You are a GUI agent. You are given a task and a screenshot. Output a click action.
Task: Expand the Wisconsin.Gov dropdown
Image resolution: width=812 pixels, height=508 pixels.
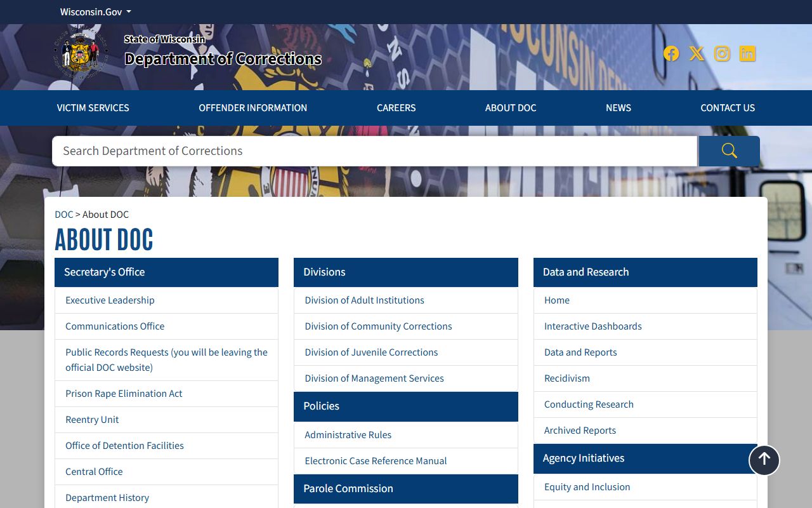coord(95,12)
